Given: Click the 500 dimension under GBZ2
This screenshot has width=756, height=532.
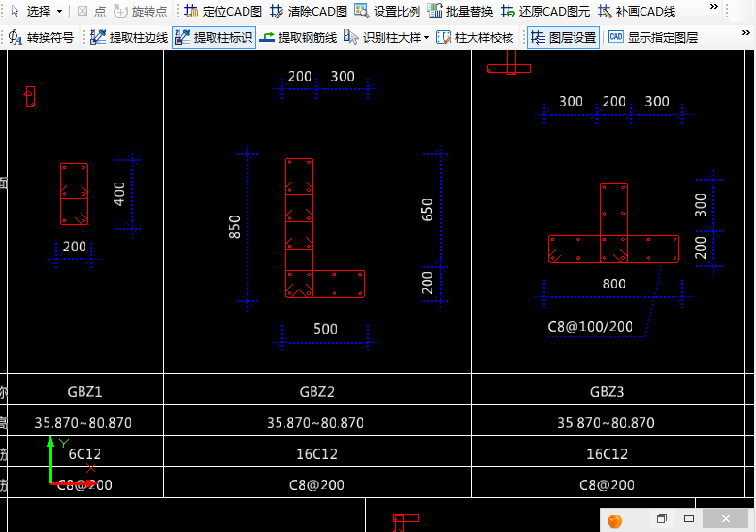Looking at the screenshot, I should coord(325,329).
